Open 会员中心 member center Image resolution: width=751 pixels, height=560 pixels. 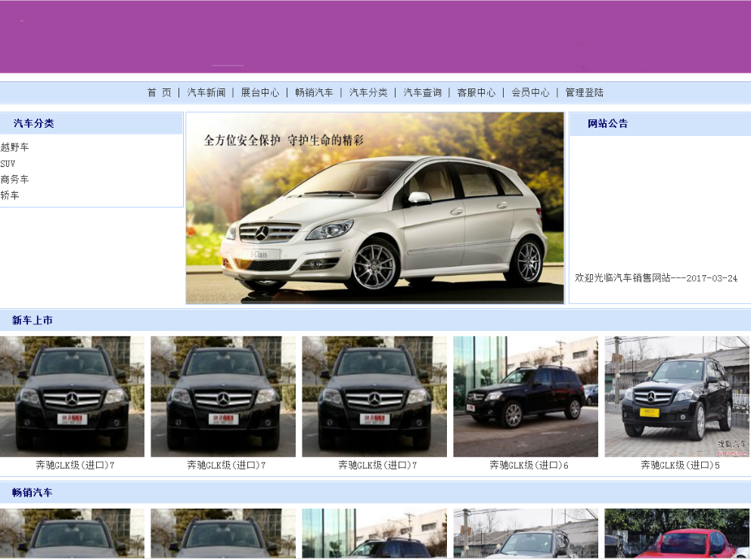click(x=530, y=92)
